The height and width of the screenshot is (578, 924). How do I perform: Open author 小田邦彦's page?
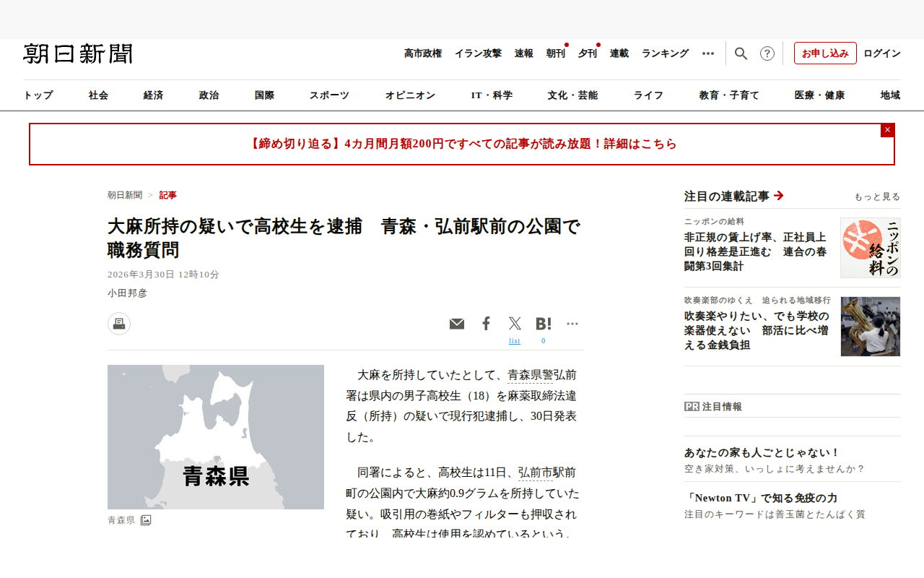127,293
